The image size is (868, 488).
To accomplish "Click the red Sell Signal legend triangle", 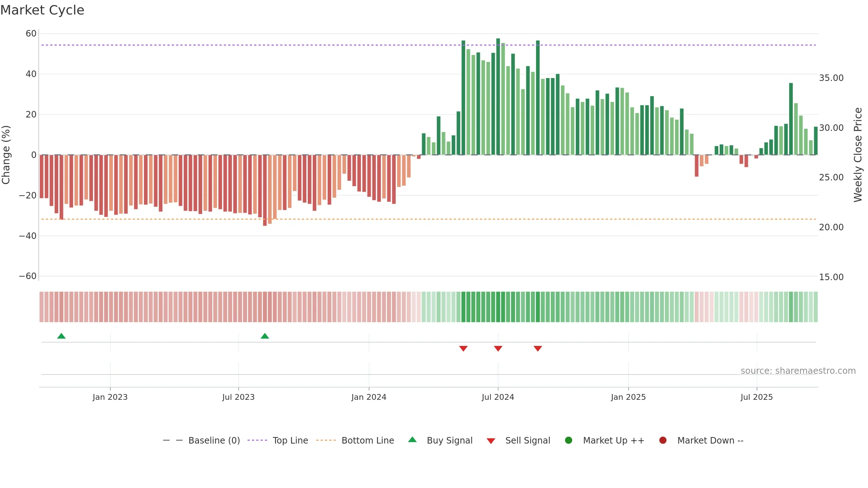I will point(491,441).
